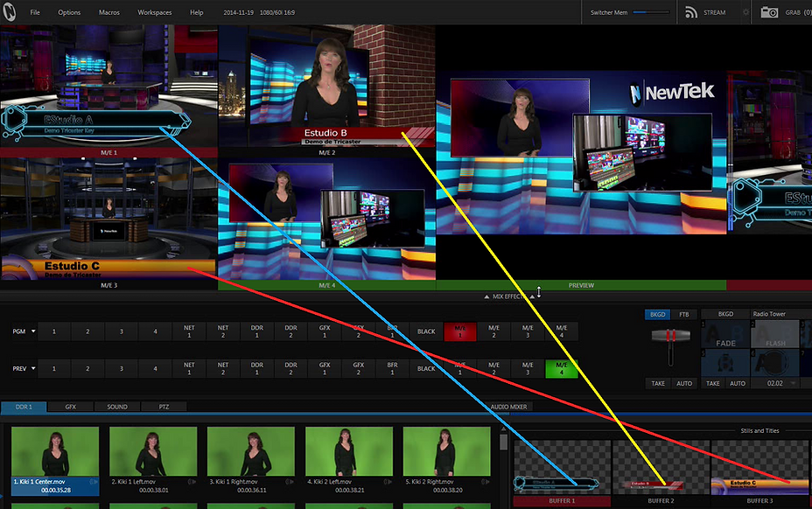
Task: Click timecode 00.00.38.21 under Kiki 2 Left
Action: click(x=349, y=490)
